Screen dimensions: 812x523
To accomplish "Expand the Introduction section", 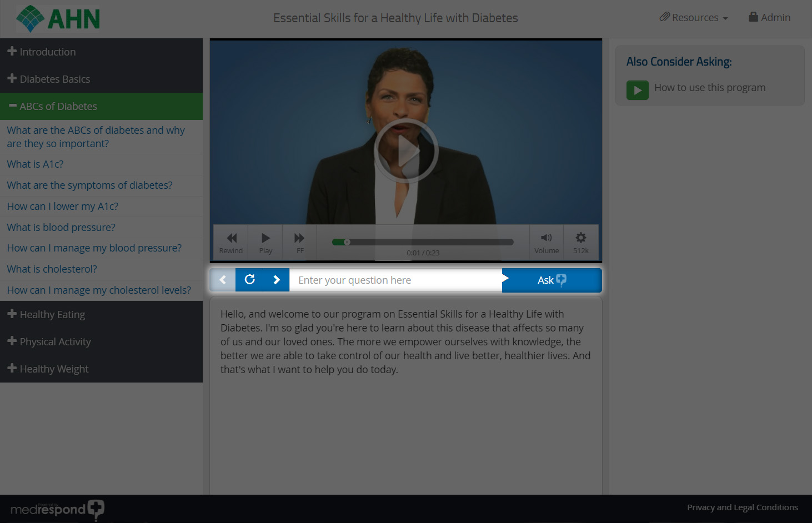I will click(48, 52).
